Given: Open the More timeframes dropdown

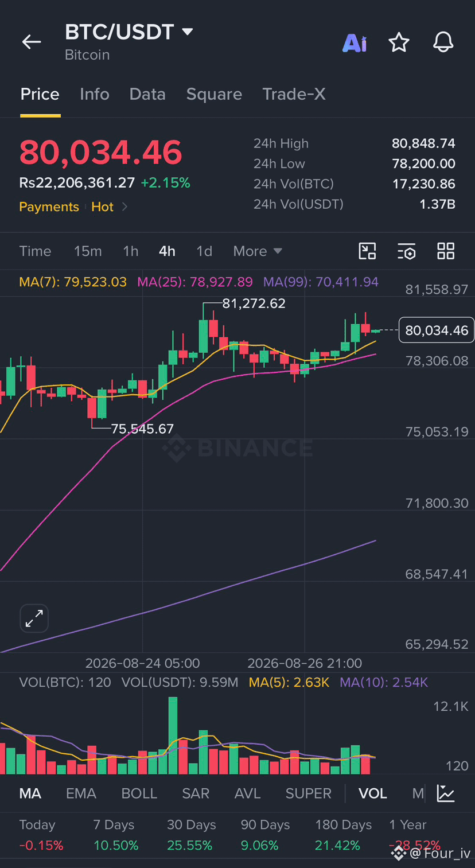Looking at the screenshot, I should (258, 251).
